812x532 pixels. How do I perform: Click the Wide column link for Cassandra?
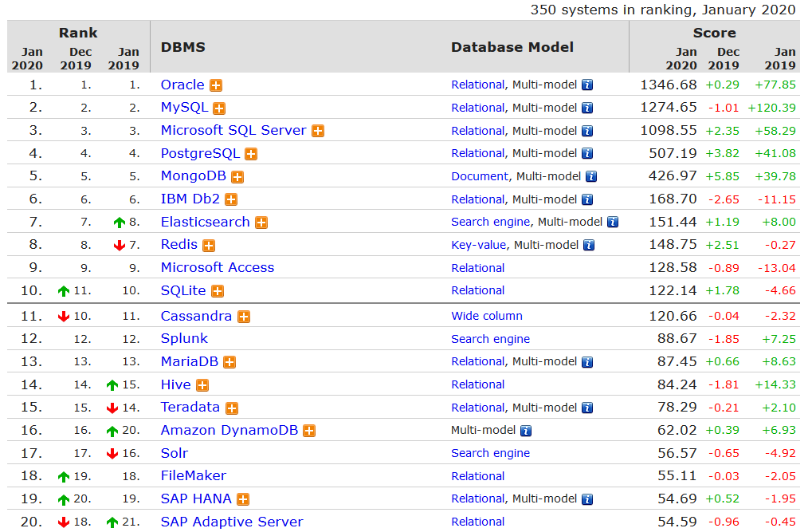point(486,316)
